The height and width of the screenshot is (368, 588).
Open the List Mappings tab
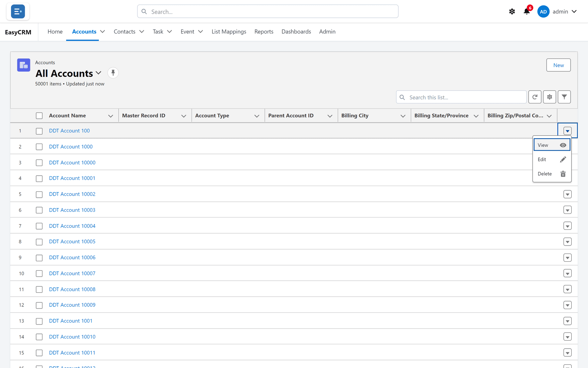(229, 31)
